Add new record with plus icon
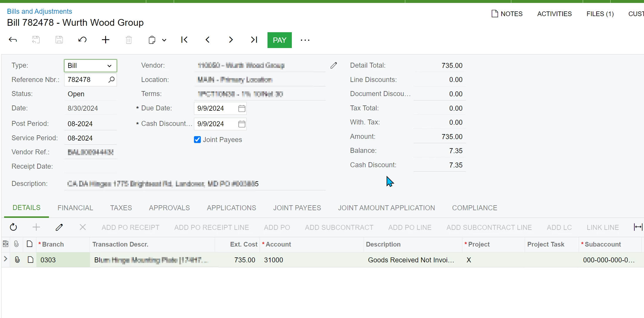 point(105,40)
